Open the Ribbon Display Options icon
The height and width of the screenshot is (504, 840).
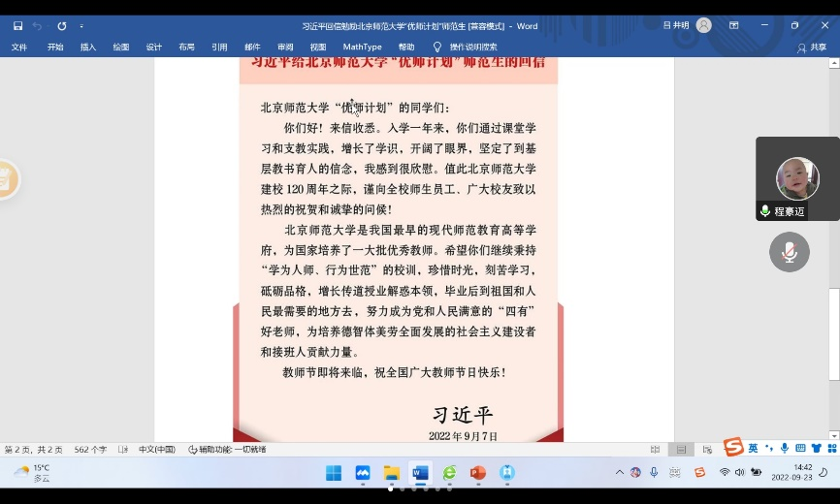tap(733, 26)
